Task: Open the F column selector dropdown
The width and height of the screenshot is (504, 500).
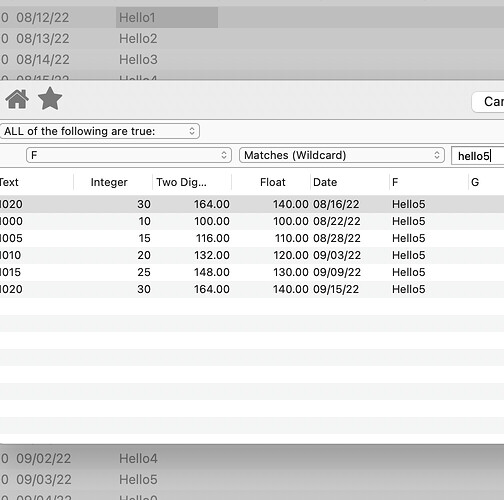Action: click(129, 155)
